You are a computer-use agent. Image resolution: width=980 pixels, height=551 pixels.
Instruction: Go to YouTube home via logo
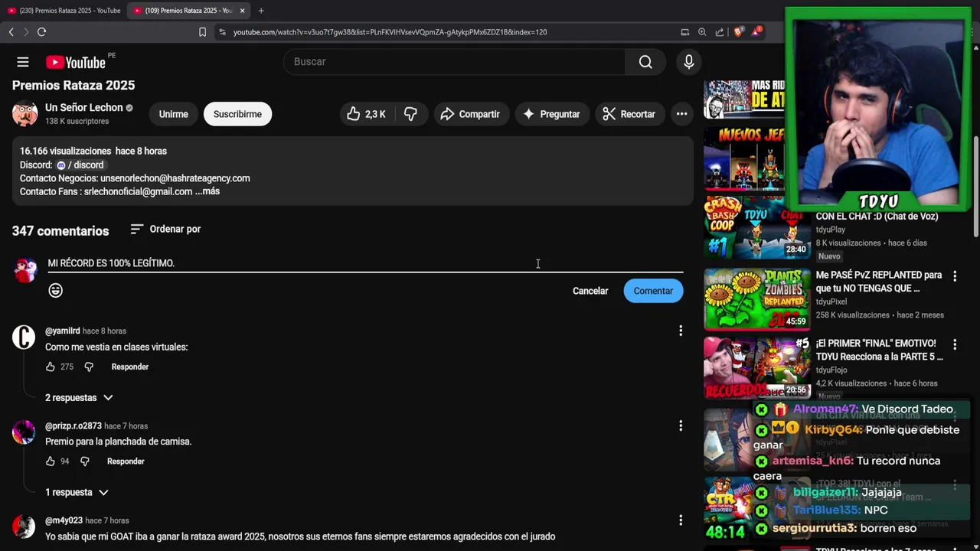[75, 62]
